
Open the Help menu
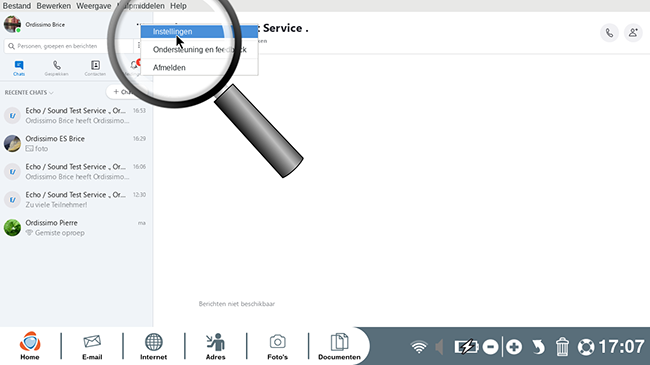pos(178,6)
